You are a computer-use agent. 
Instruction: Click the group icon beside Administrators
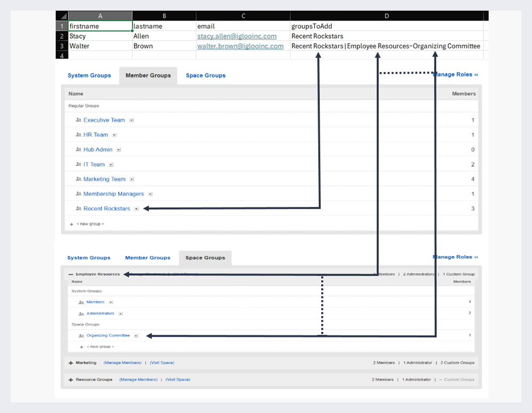pos(81,314)
